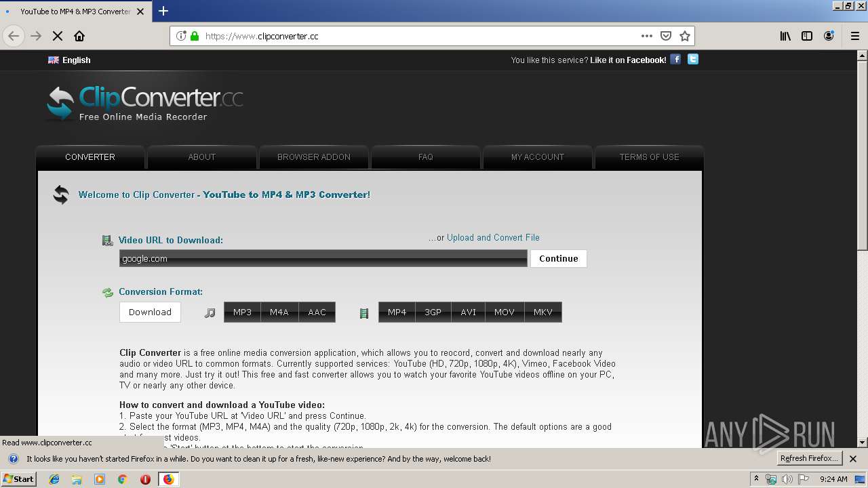Viewport: 868px width, 488px height.
Task: Open the CONVERTER tab
Action: 90,157
